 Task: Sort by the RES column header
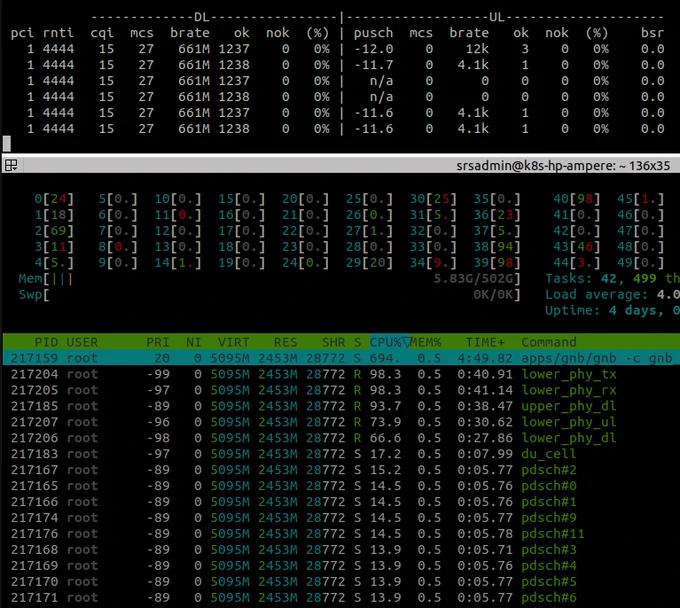tap(285, 342)
